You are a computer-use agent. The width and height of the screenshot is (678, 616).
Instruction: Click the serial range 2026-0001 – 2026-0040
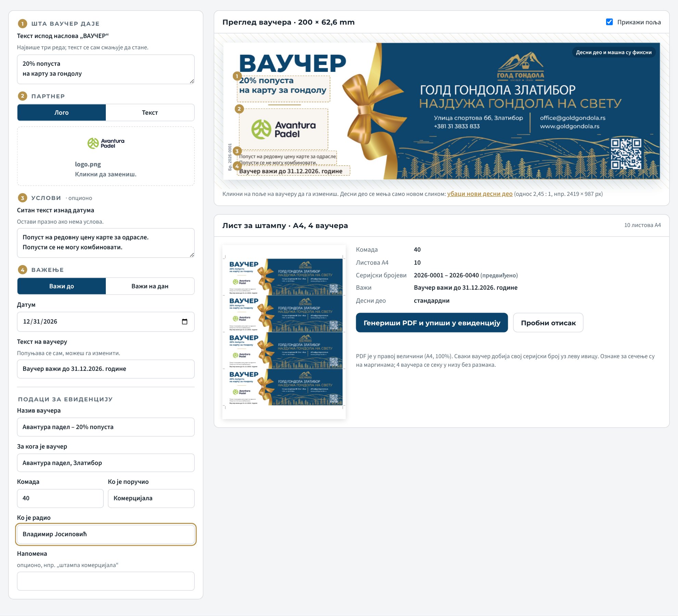446,275
